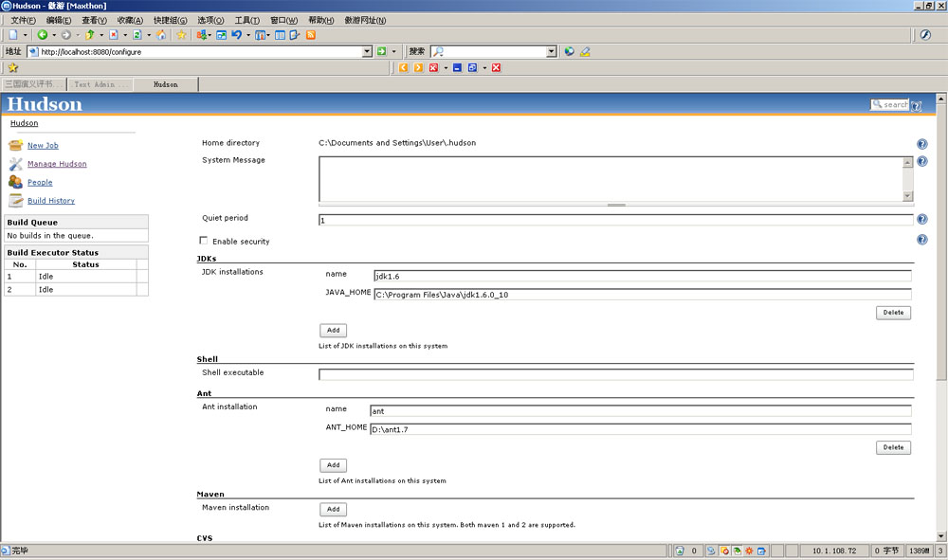This screenshot has height=560, width=948.
Task: Enable the security checkbox
Action: pos(204,241)
